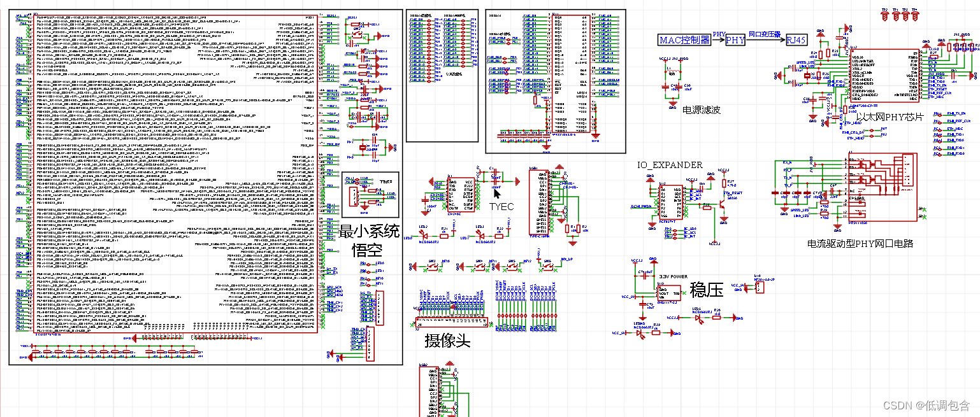The width and height of the screenshot is (980, 417).
Task: Open the CSDN @低调包含 watermark link
Action: click(x=925, y=404)
